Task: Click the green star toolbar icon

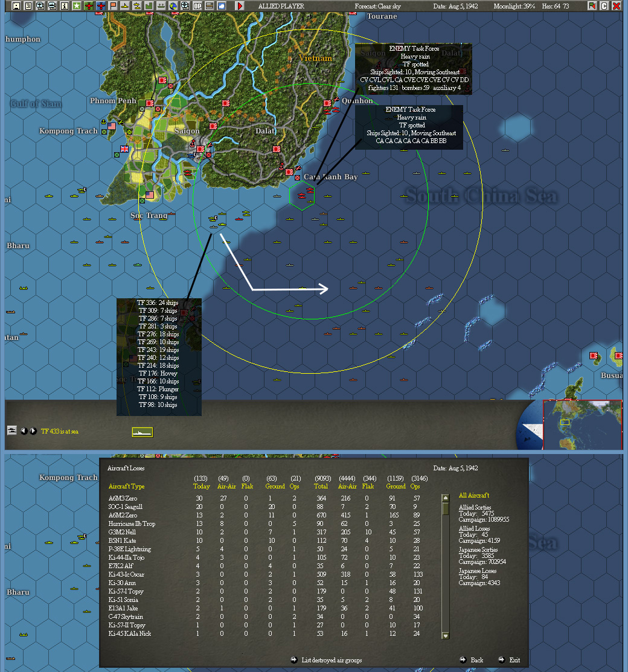Action: click(77, 5)
